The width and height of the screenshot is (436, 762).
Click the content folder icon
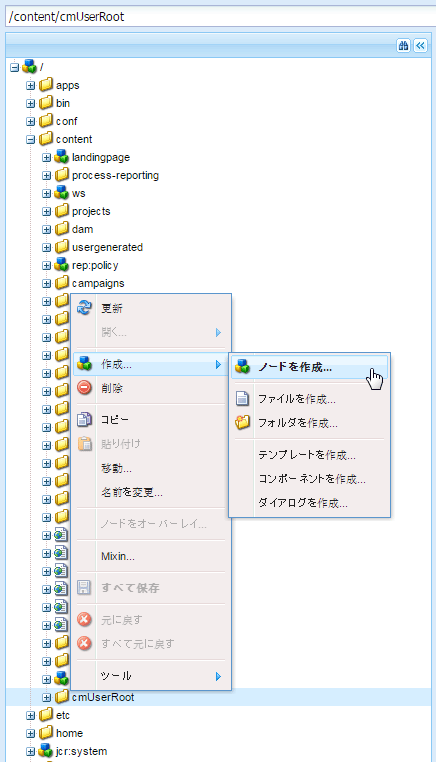(x=46, y=139)
